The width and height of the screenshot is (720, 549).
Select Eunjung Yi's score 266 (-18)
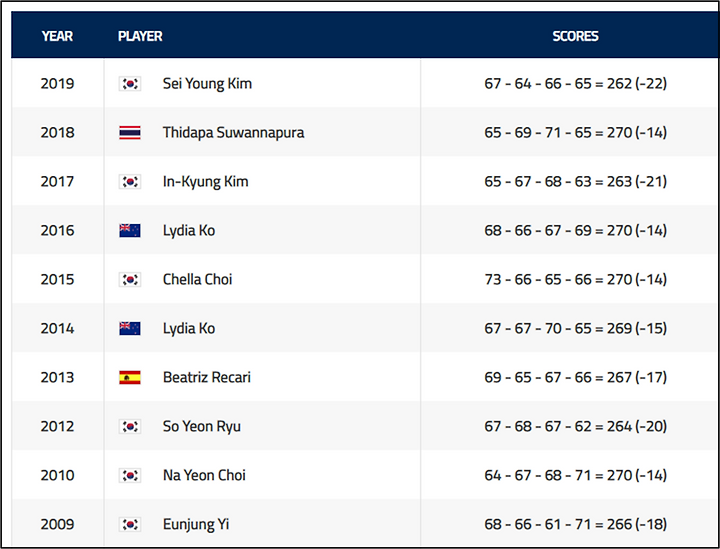637,524
